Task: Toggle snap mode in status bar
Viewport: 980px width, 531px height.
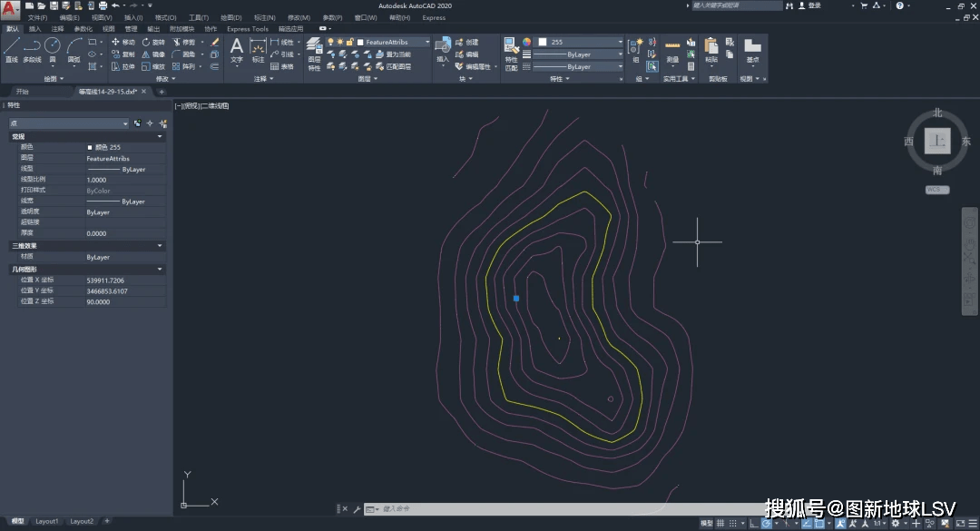Action: (733, 523)
